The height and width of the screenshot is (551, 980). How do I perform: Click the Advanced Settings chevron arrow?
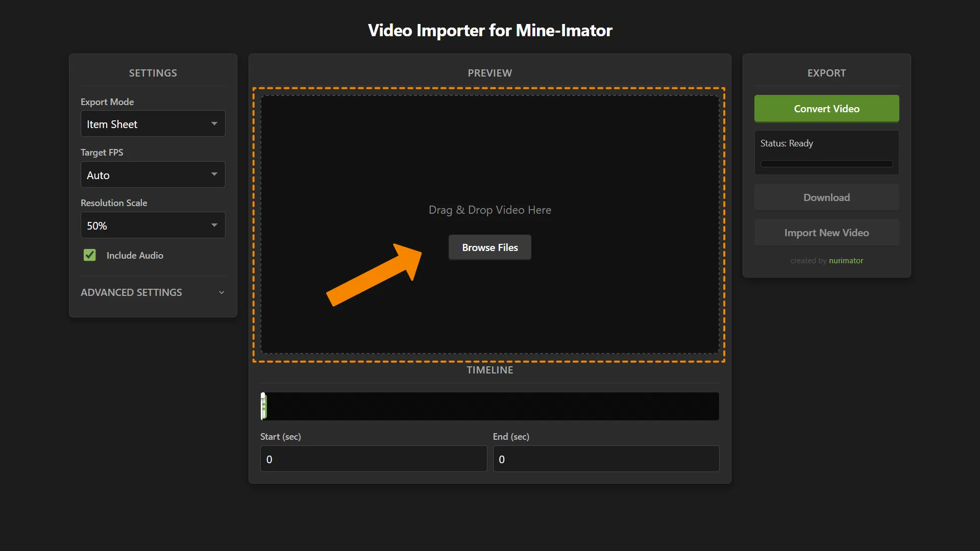tap(222, 292)
